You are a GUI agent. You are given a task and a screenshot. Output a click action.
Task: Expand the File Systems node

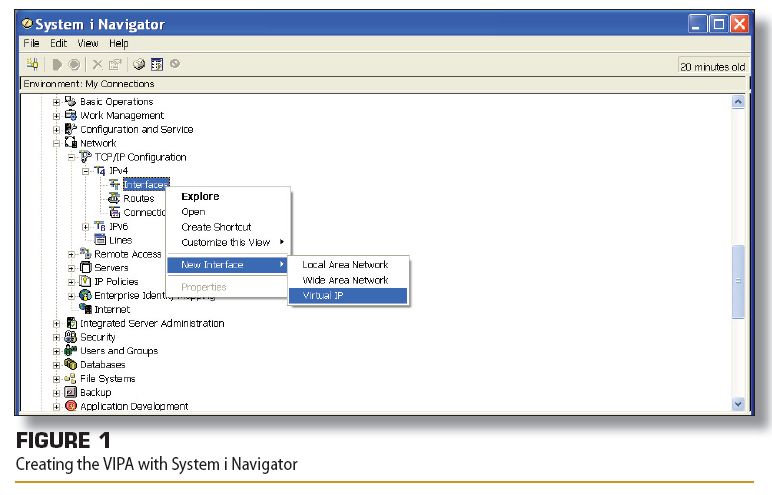pyautogui.click(x=56, y=379)
